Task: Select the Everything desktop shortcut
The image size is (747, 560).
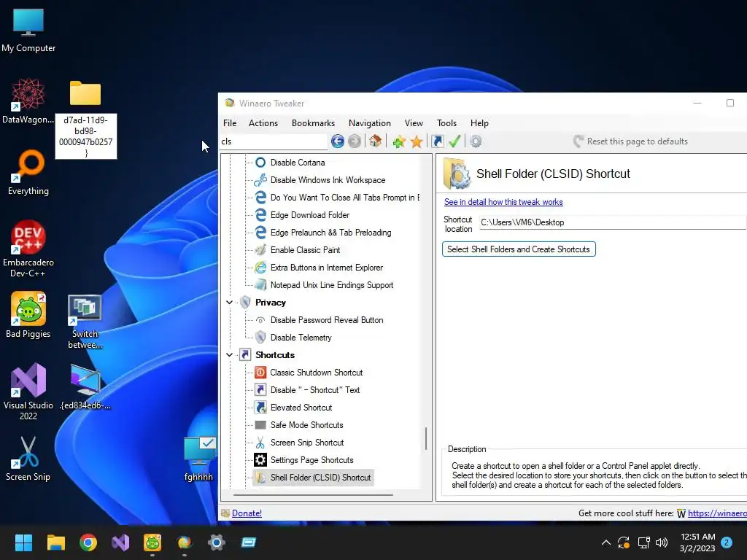Action: tap(28, 173)
